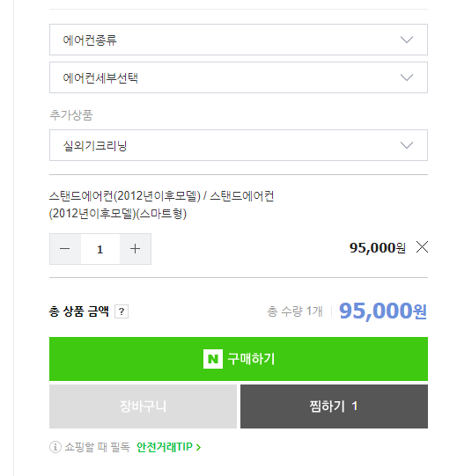This screenshot has width=457, height=476.
Task: Click the info icon beside 쇼핑할 때 필독
Action: coord(55,447)
